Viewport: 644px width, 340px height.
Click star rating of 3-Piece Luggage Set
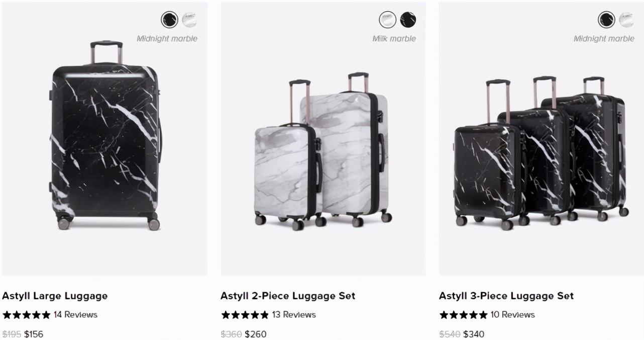pos(464,315)
